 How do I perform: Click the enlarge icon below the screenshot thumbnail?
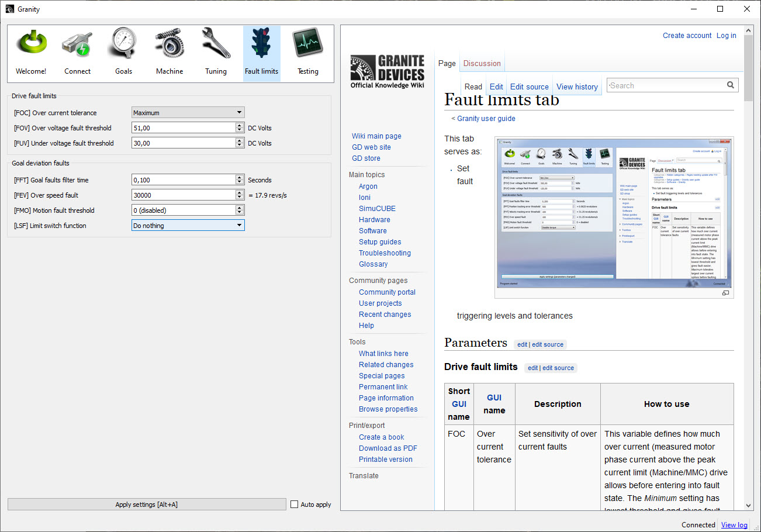point(726,293)
